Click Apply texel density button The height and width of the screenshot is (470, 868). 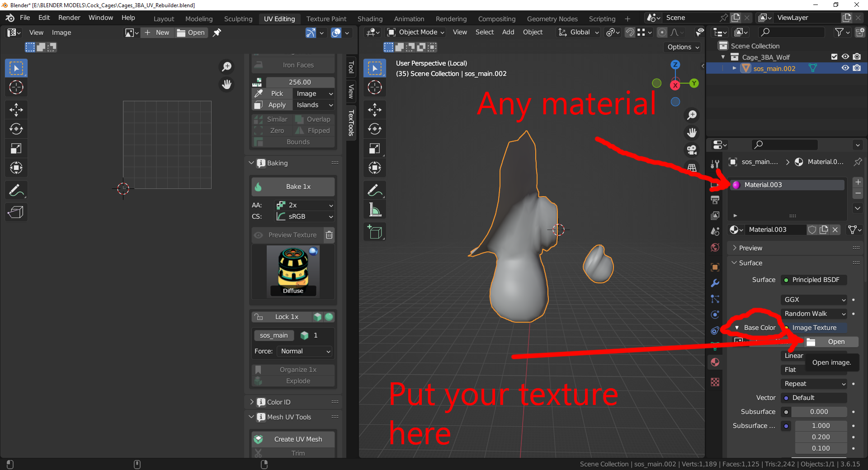272,105
